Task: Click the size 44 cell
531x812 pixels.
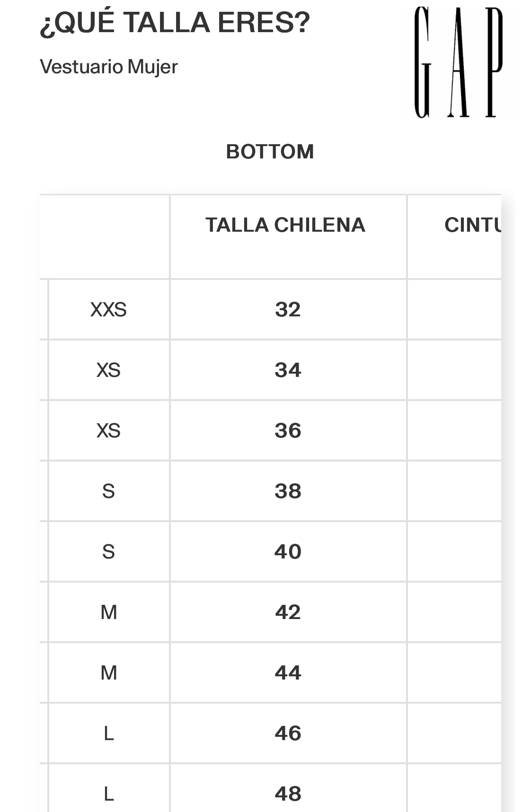Action: coord(288,673)
